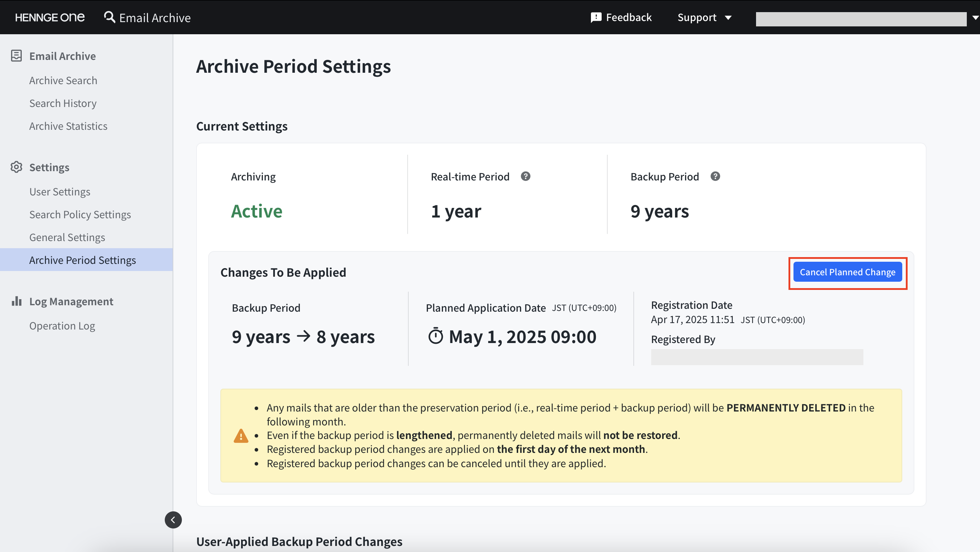The width and height of the screenshot is (980, 552).
Task: Open Search Policy Settings
Action: 80,215
